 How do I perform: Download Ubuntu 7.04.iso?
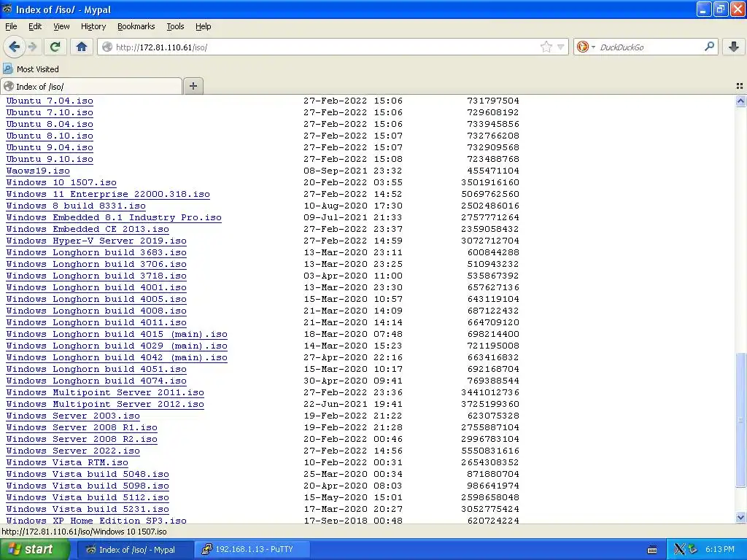[x=50, y=101]
